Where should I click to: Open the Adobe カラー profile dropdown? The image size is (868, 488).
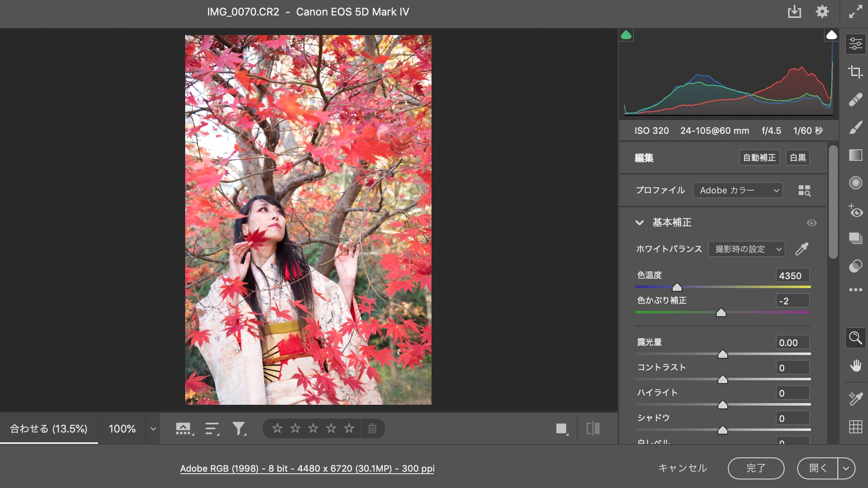click(737, 191)
